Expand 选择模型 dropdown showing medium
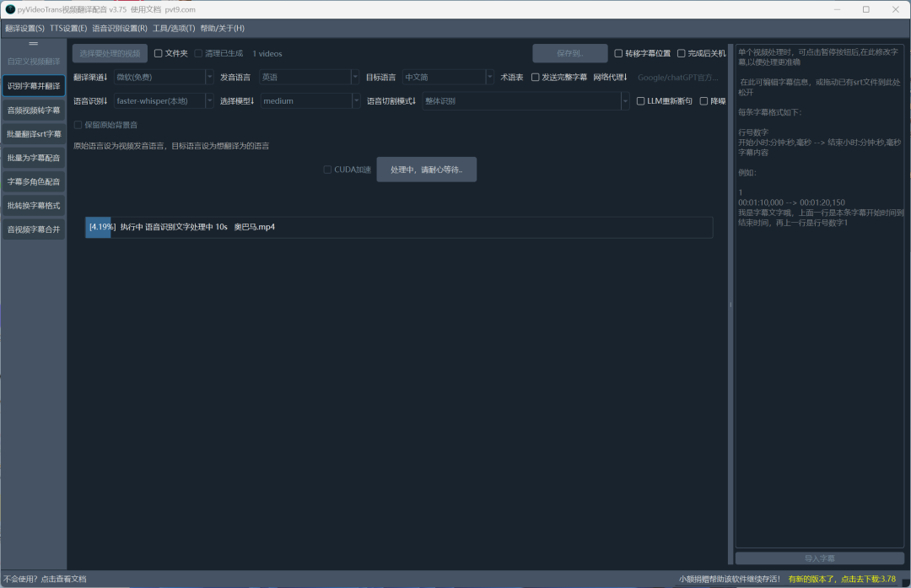Image resolution: width=911 pixels, height=588 pixels. [310, 101]
